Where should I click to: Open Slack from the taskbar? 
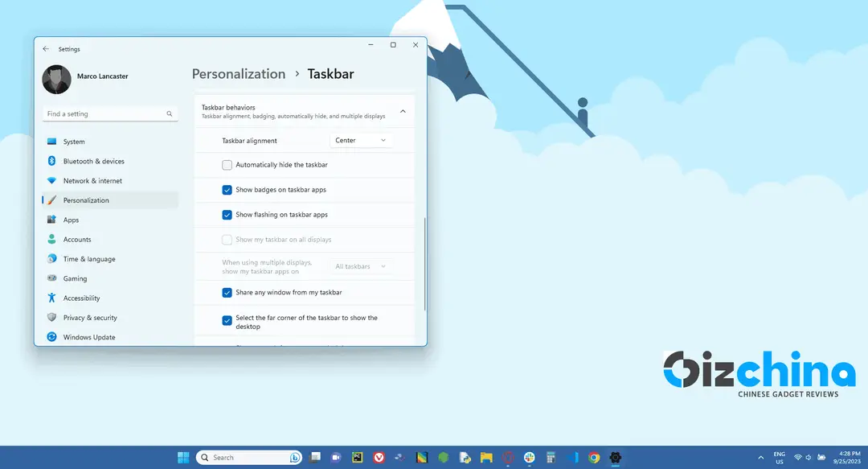530,458
